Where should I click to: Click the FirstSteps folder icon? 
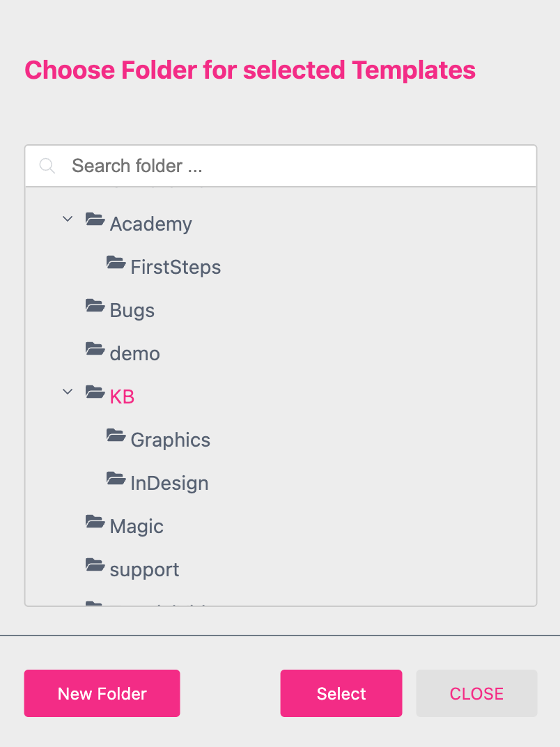coord(116,262)
